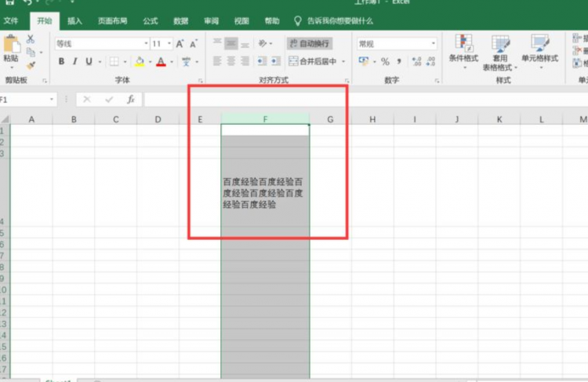Click 告诉我你想要做什么 search box
The height and width of the screenshot is (382, 588).
click(334, 20)
